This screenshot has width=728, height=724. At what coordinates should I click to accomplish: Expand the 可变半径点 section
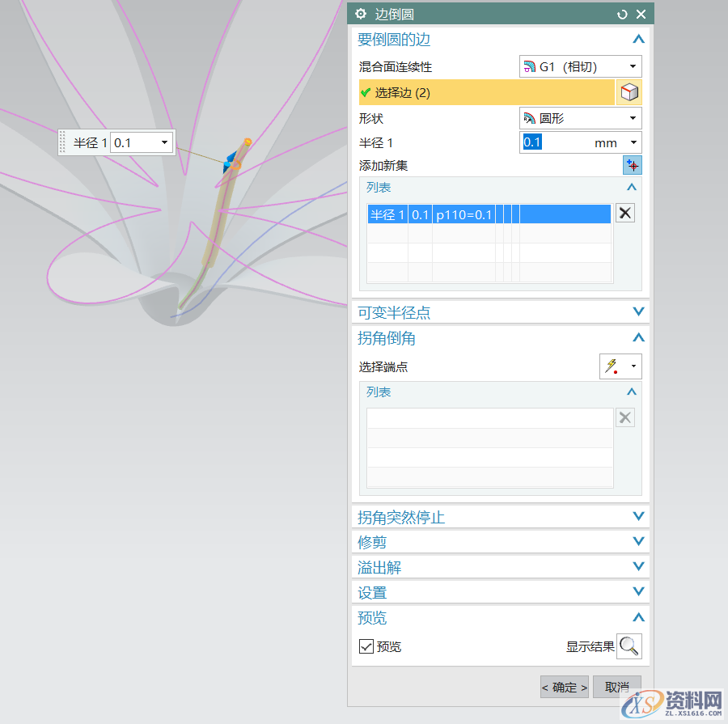coord(638,311)
